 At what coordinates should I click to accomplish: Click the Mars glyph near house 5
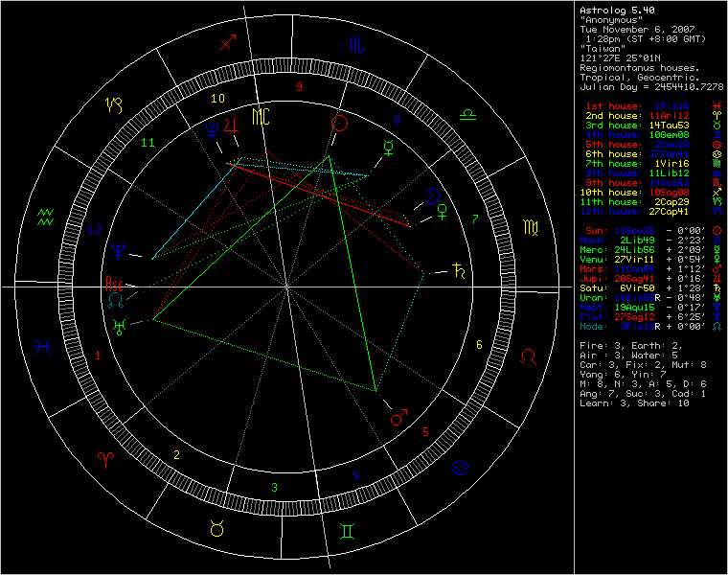pyautogui.click(x=398, y=417)
